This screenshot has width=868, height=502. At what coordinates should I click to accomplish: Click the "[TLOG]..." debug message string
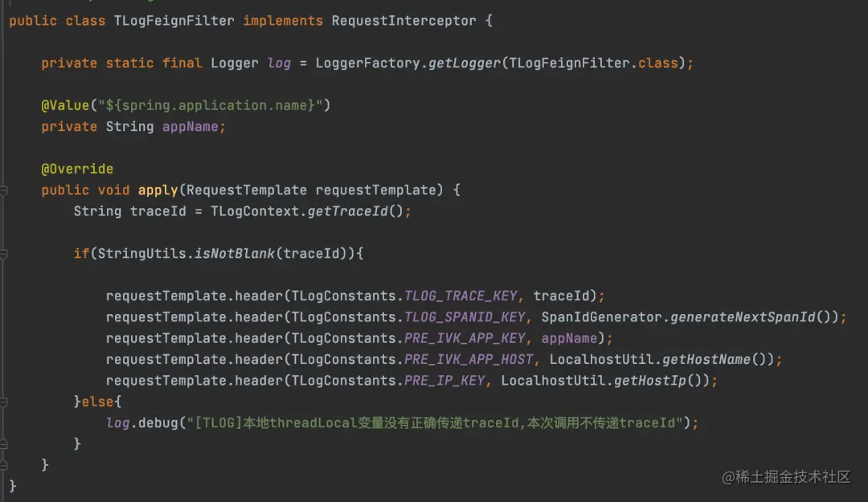435,422
